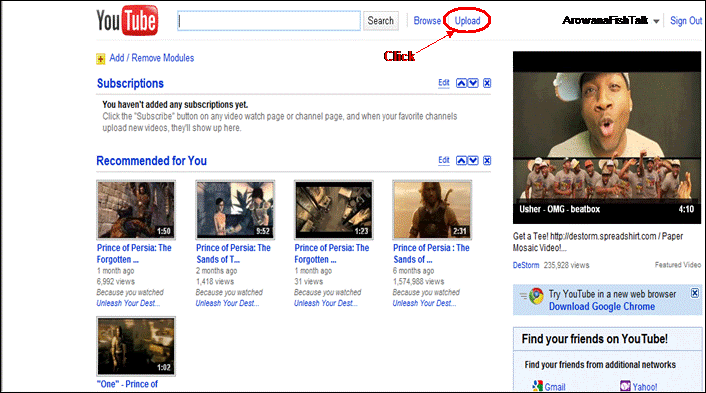This screenshot has width=706, height=393.
Task: Open the ArowanaFishTalk account dropdown arrow
Action: click(x=656, y=21)
